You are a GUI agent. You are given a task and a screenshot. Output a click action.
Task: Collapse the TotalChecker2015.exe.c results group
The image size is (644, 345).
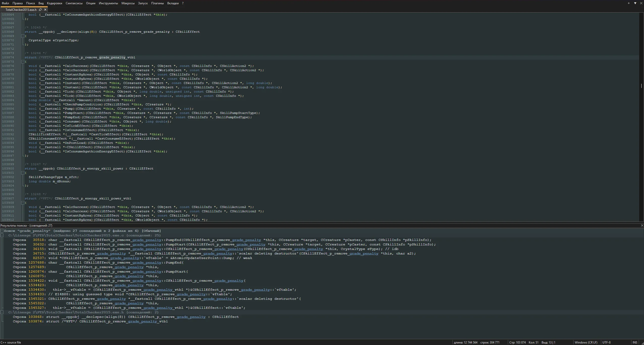pyautogui.click(x=2, y=235)
